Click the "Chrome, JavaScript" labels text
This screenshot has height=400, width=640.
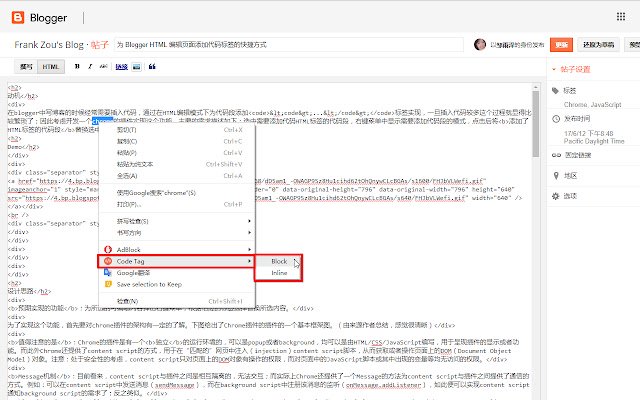[x=592, y=104]
